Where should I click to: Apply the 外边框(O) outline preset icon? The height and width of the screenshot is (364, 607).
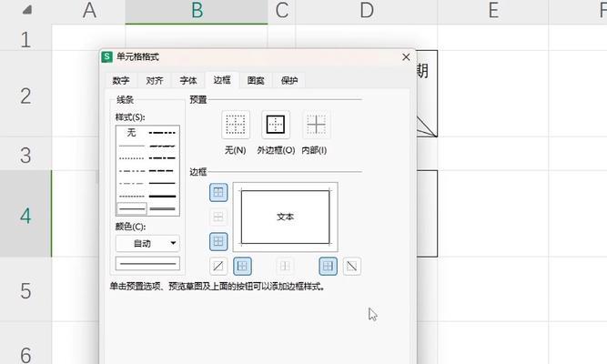276,125
